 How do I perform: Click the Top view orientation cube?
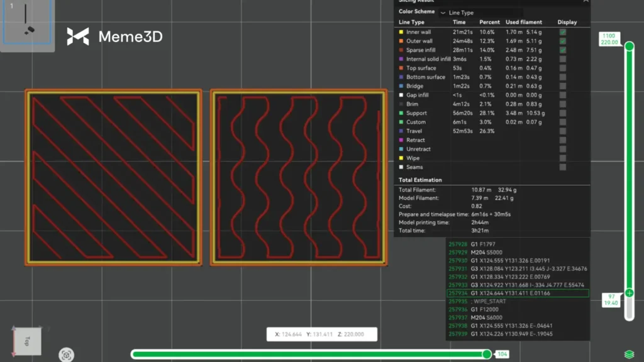pyautogui.click(x=26, y=341)
